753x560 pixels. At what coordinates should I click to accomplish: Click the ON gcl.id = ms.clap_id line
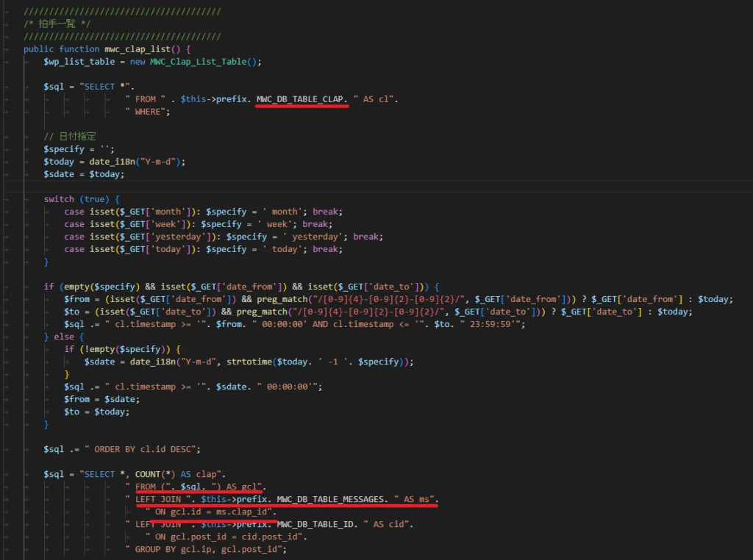[211, 511]
